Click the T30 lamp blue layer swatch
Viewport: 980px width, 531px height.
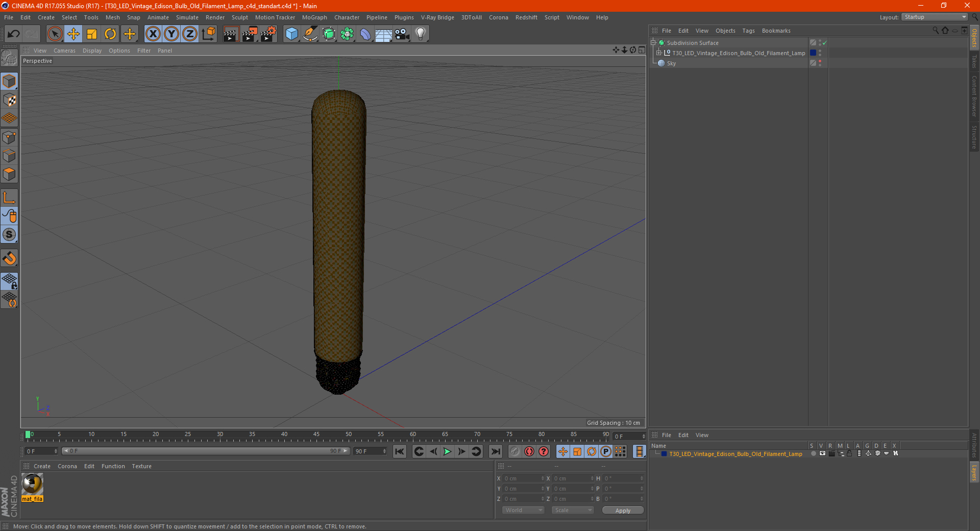point(813,53)
